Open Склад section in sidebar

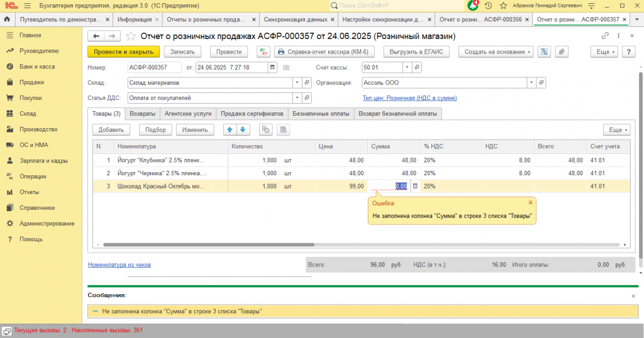click(28, 114)
